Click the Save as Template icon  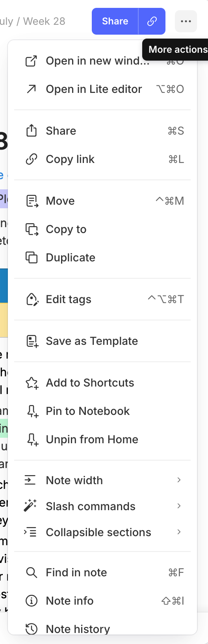32,341
